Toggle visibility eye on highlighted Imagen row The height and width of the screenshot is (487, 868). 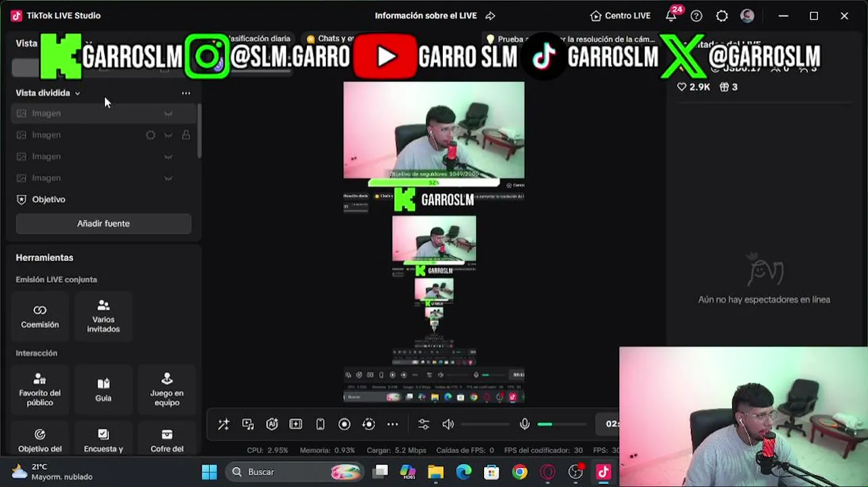(x=168, y=113)
